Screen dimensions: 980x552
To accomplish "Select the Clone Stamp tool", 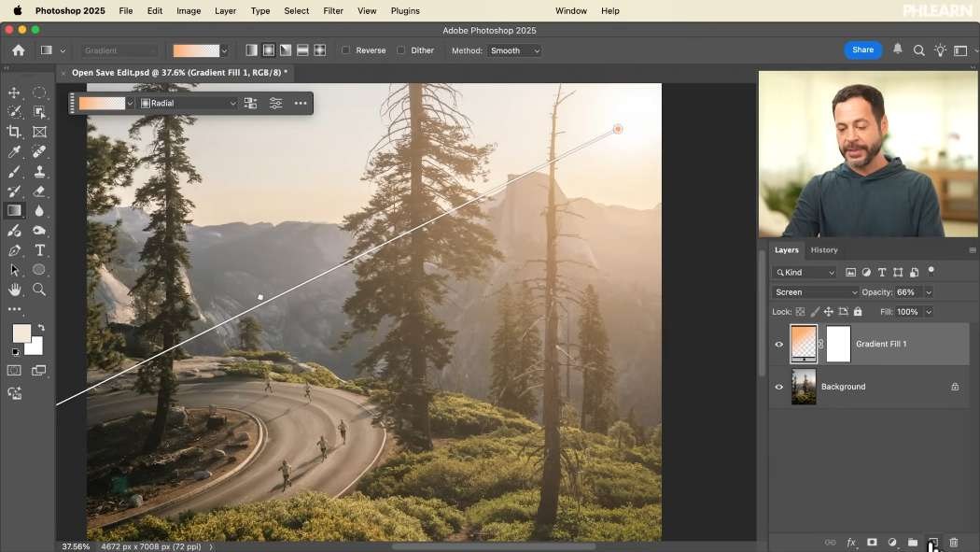I will (39, 171).
